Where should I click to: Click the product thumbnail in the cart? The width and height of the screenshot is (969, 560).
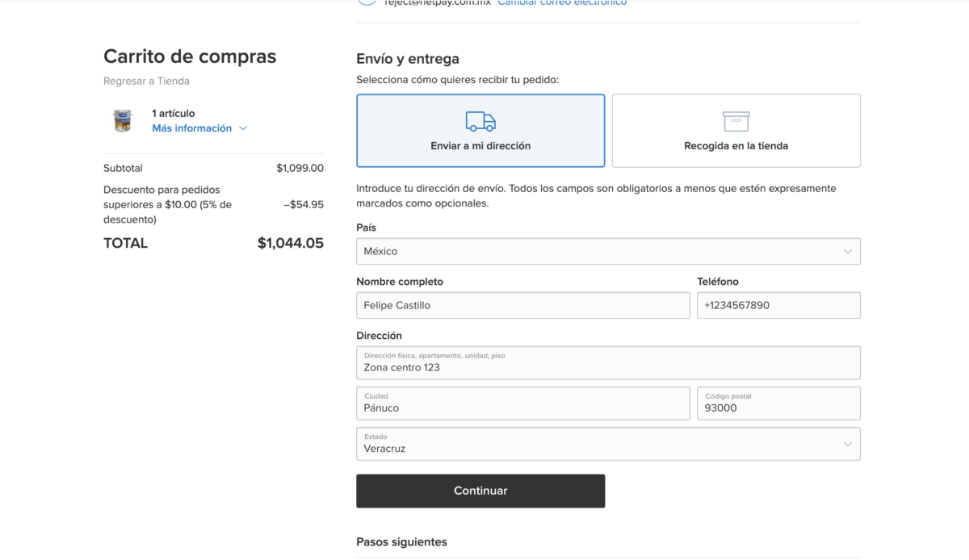pos(122,121)
